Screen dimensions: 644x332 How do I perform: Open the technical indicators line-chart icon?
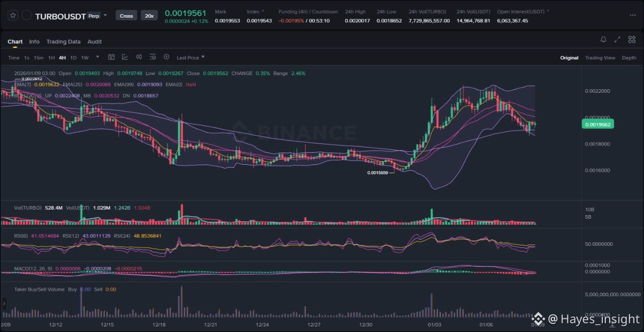coord(125,57)
